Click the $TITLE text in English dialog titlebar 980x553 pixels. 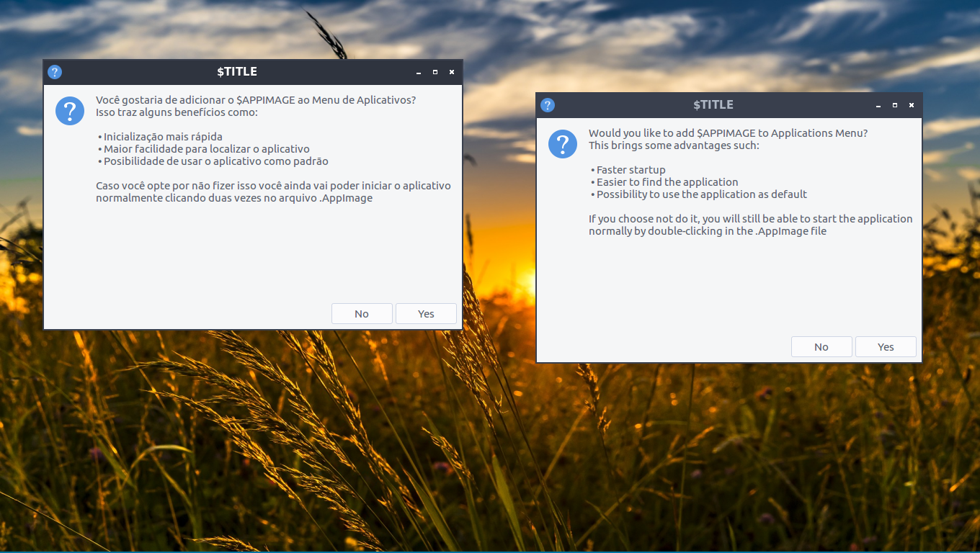click(713, 104)
